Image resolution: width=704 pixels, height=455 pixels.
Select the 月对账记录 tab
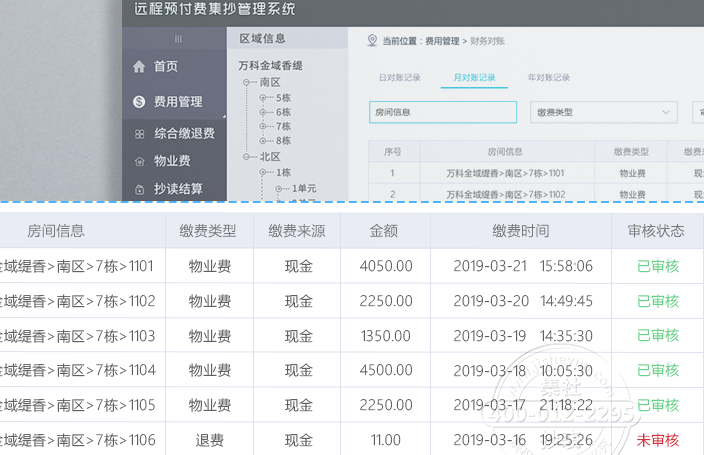[x=474, y=77]
